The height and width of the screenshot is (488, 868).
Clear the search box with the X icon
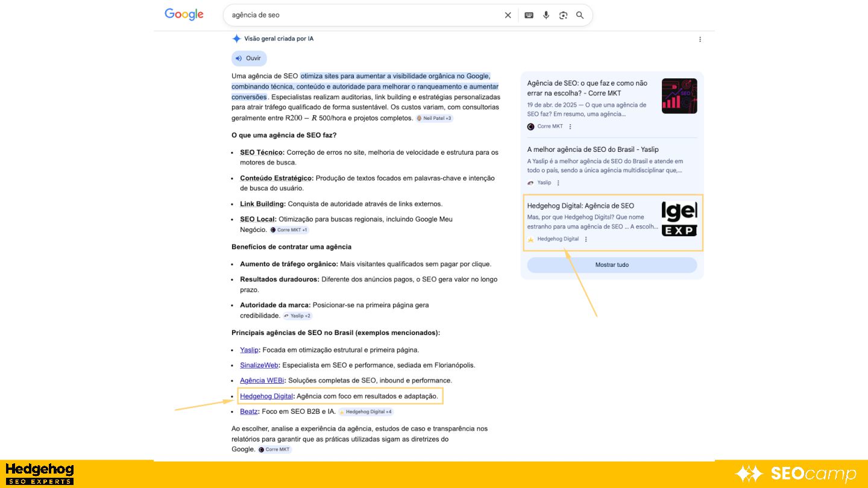tap(508, 15)
